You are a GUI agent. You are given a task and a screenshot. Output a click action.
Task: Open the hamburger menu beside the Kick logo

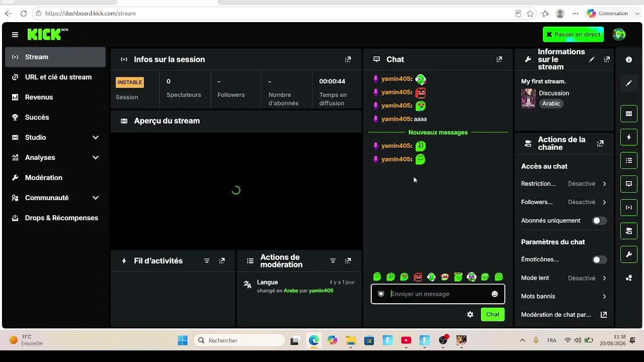pyautogui.click(x=15, y=35)
